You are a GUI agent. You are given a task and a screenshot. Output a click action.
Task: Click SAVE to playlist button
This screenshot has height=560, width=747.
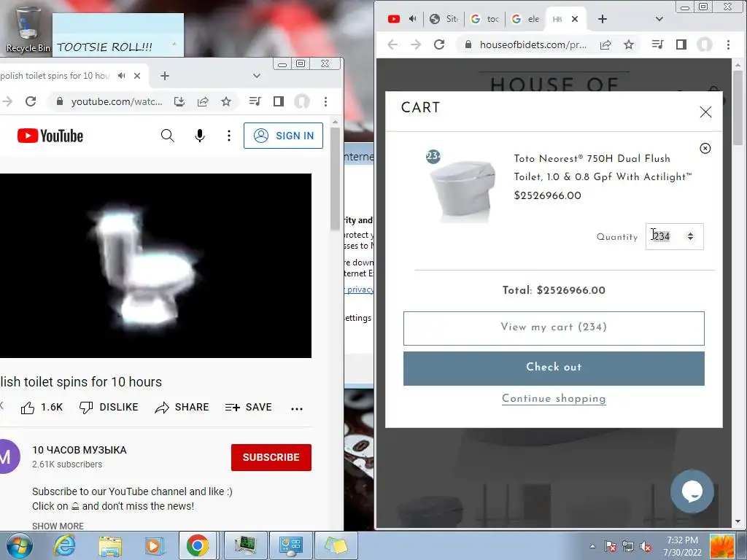point(248,408)
